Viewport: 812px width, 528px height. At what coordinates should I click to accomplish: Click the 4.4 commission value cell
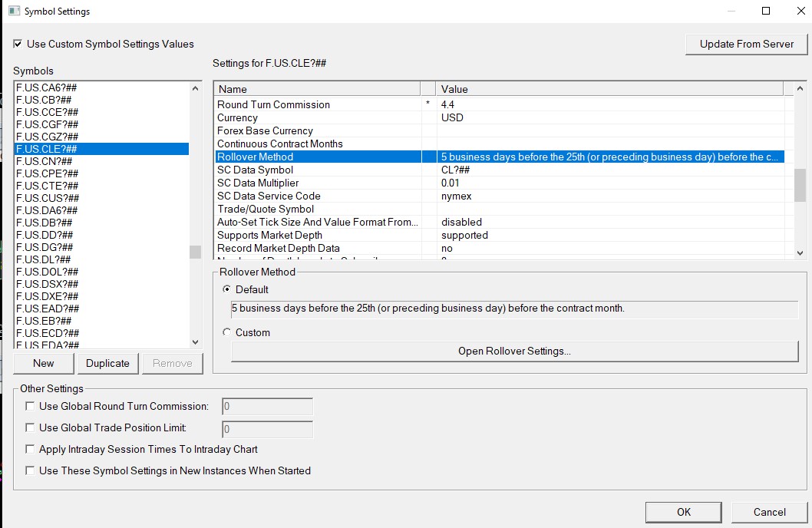[x=610, y=104]
